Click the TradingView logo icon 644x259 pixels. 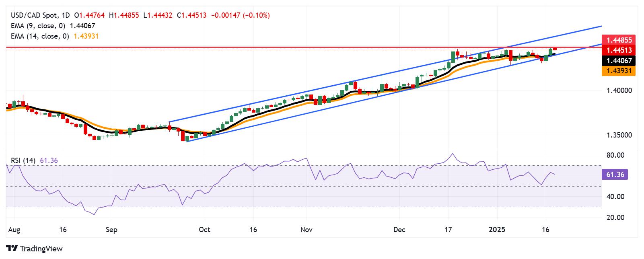click(12, 249)
